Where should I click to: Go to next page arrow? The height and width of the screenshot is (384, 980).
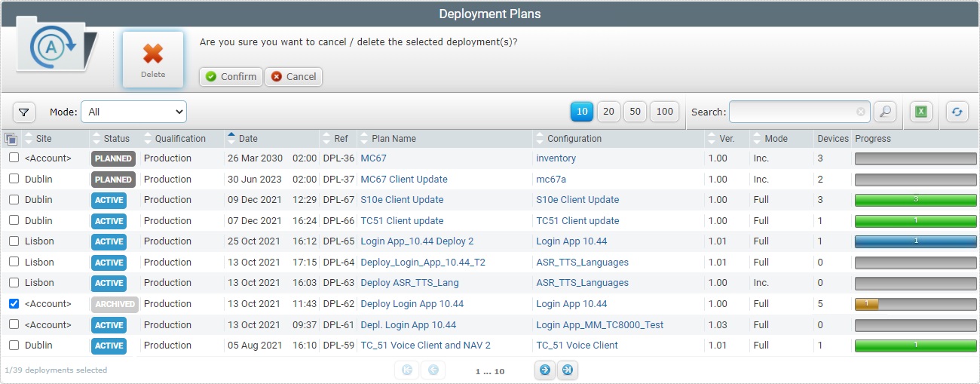point(545,370)
